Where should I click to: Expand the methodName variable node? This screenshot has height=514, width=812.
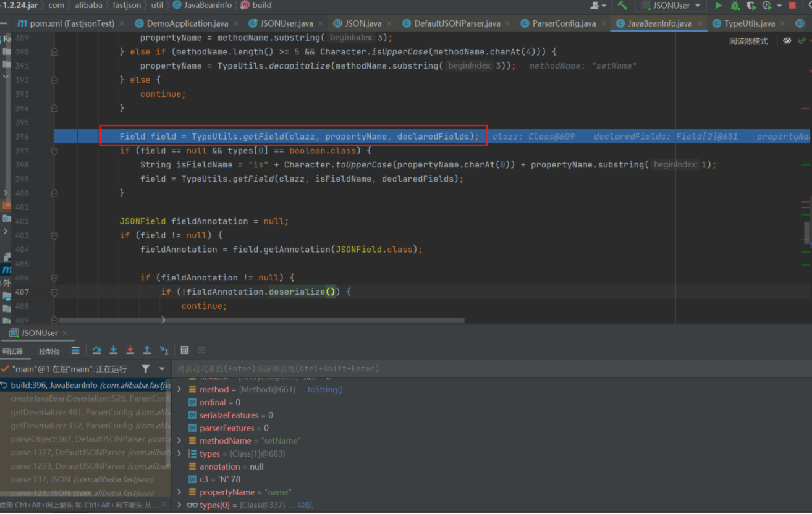(x=180, y=440)
